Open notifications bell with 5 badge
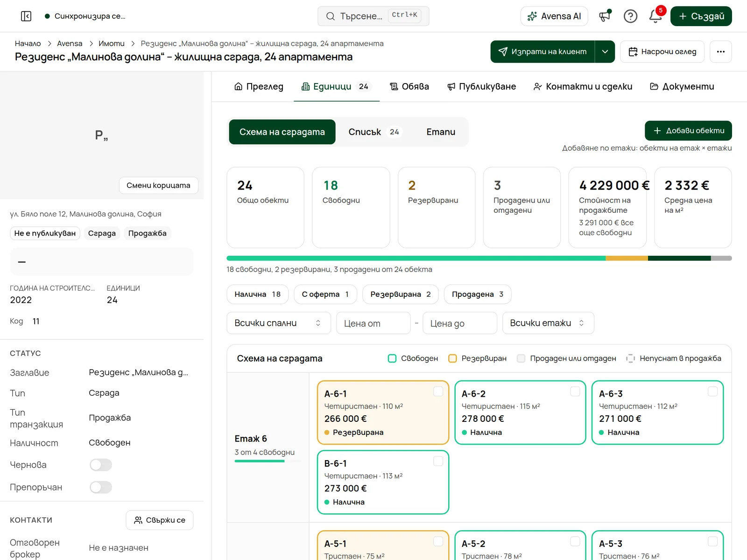The image size is (747, 560). (656, 15)
